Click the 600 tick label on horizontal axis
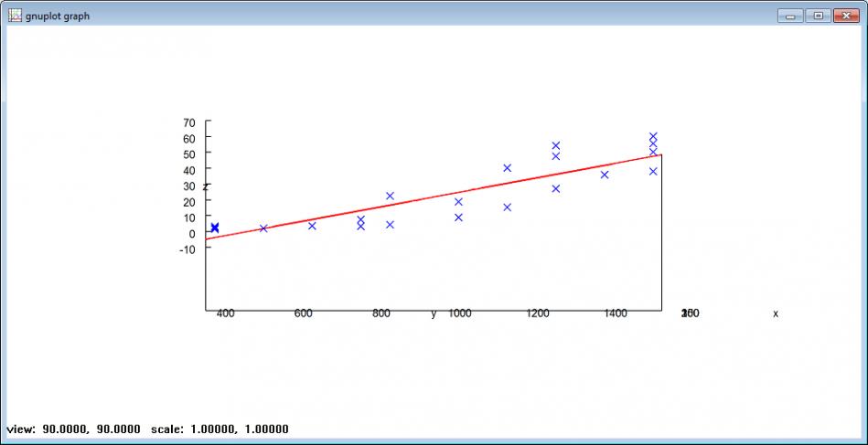868x445 pixels. click(x=303, y=313)
